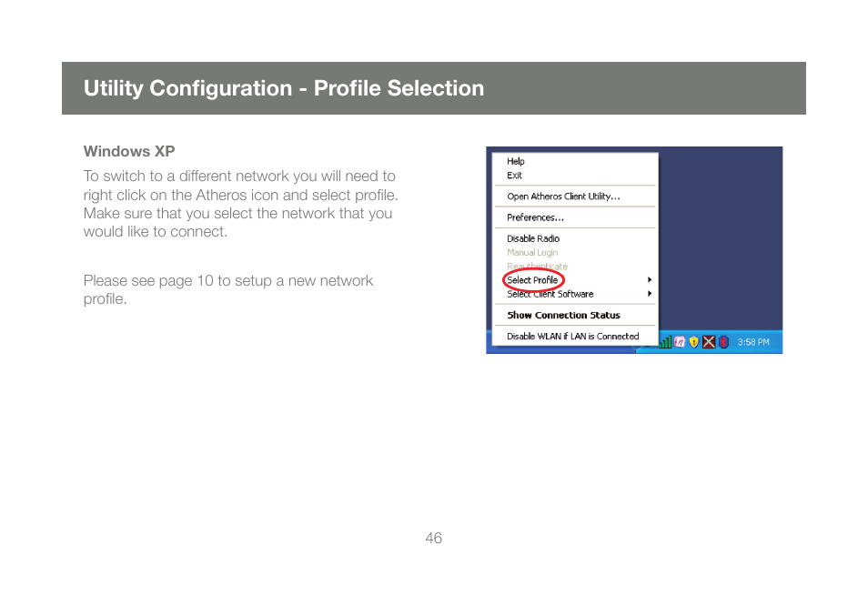
Task: Expand the Select Client Software submenu arrow
Action: (650, 294)
